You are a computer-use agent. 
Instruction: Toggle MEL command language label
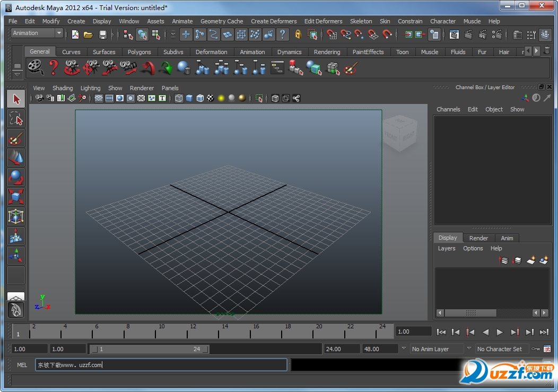pyautogui.click(x=22, y=365)
